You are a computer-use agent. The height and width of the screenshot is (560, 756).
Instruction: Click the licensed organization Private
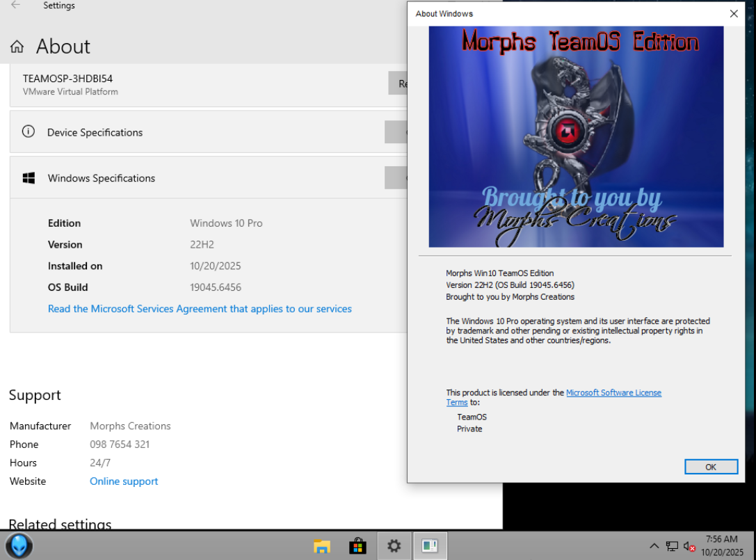tap(469, 429)
